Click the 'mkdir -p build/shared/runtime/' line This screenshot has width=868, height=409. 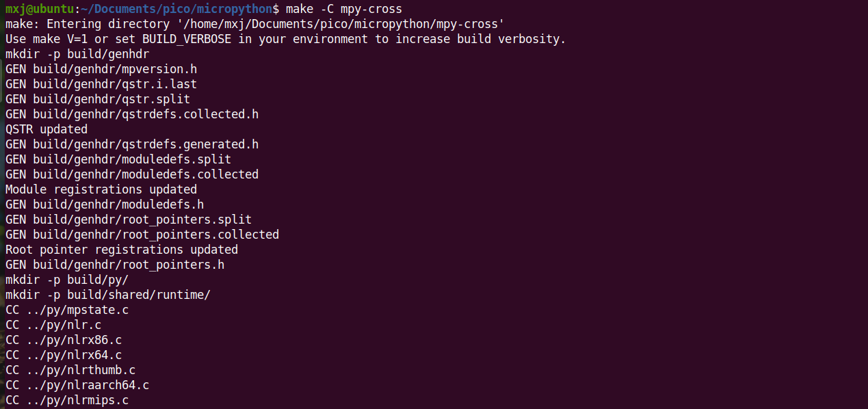108,295
